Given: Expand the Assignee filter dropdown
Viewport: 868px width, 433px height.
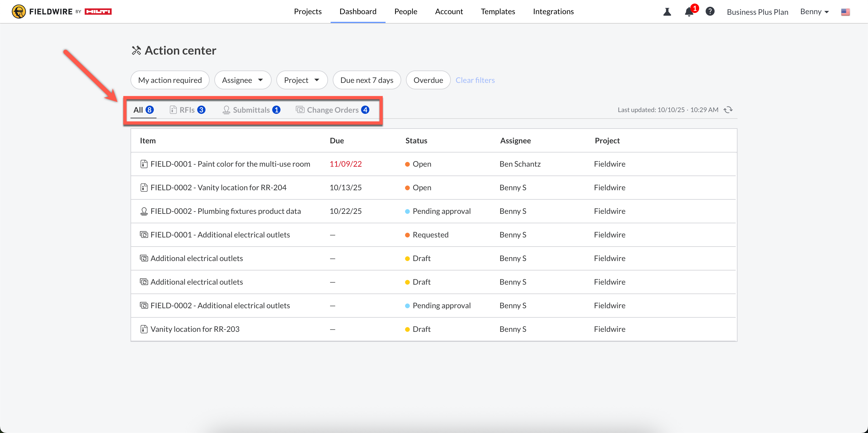Looking at the screenshot, I should pyautogui.click(x=243, y=80).
